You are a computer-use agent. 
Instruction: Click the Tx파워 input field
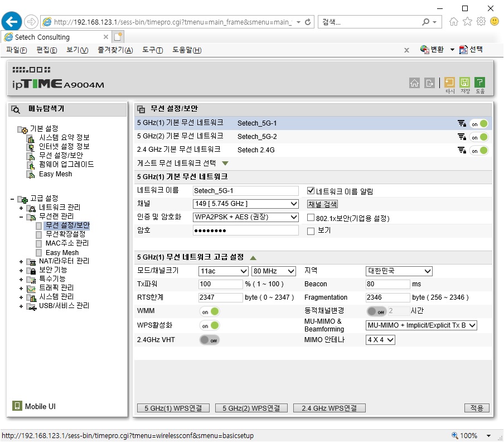point(221,284)
